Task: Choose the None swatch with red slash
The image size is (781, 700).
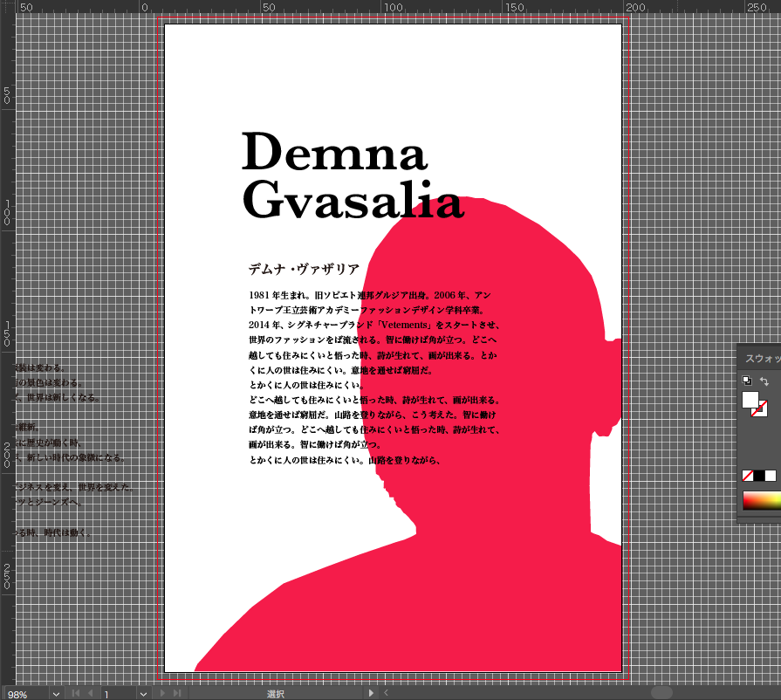Action: pos(748,476)
